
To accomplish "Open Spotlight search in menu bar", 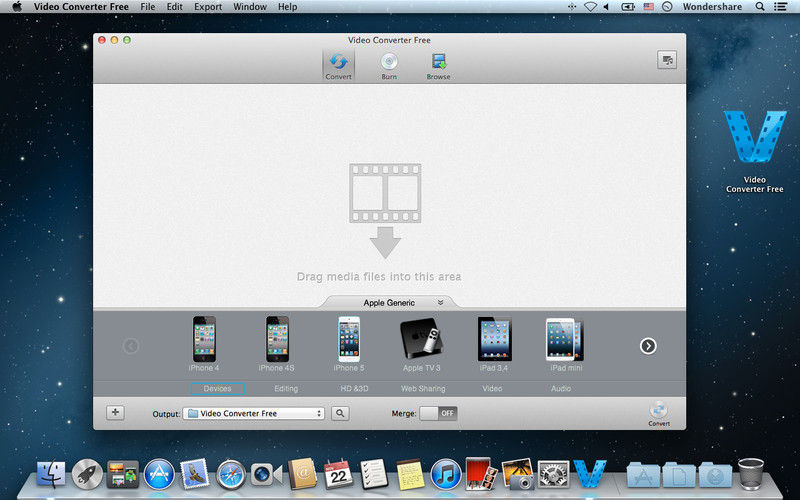I will (x=760, y=7).
